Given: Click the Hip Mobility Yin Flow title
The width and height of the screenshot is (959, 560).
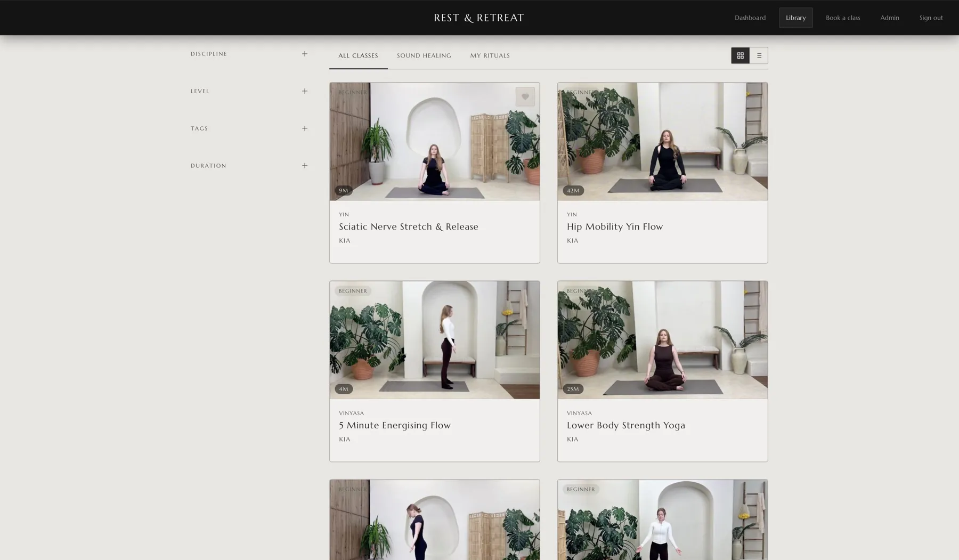Looking at the screenshot, I should 614,226.
